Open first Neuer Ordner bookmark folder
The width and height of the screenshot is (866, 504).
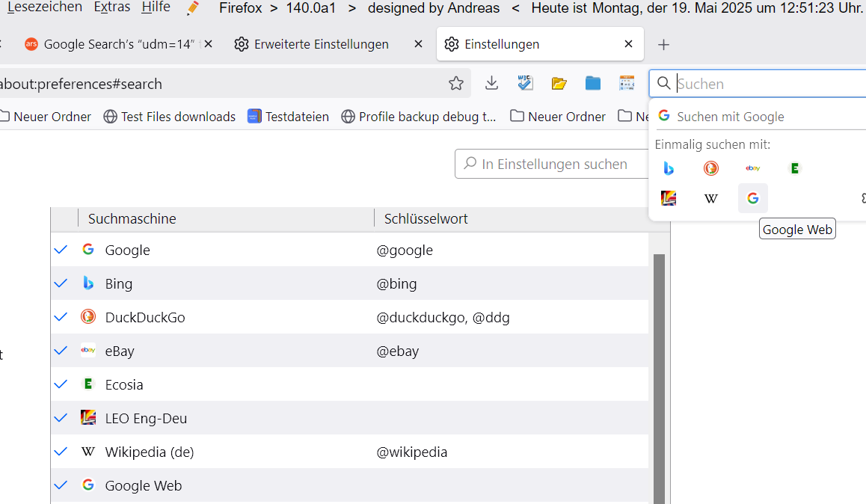tap(46, 117)
